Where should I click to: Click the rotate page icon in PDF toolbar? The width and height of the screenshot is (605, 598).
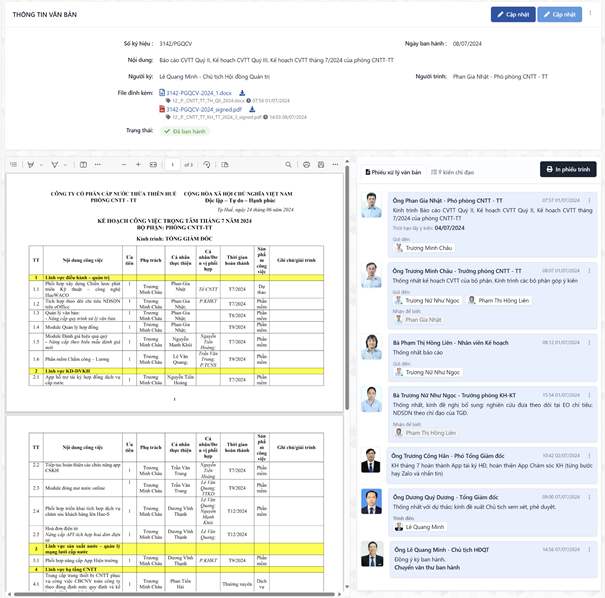click(207, 164)
